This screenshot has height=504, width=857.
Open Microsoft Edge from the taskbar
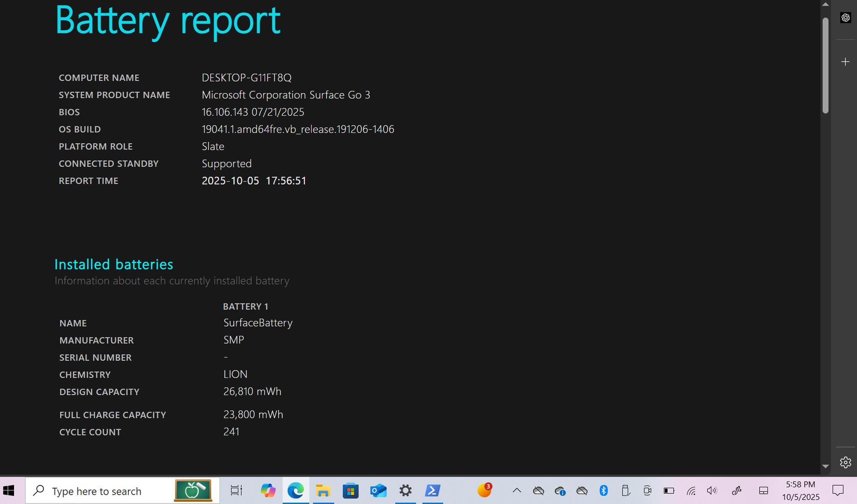pos(295,490)
